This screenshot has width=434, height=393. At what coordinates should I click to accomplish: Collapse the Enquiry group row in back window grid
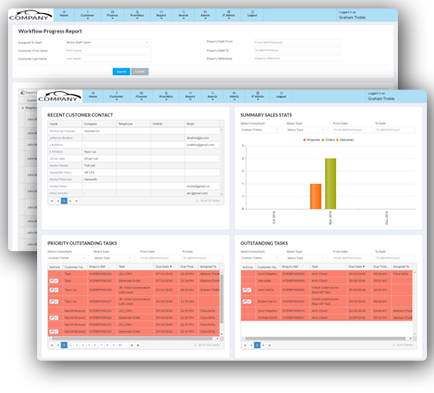point(23,108)
